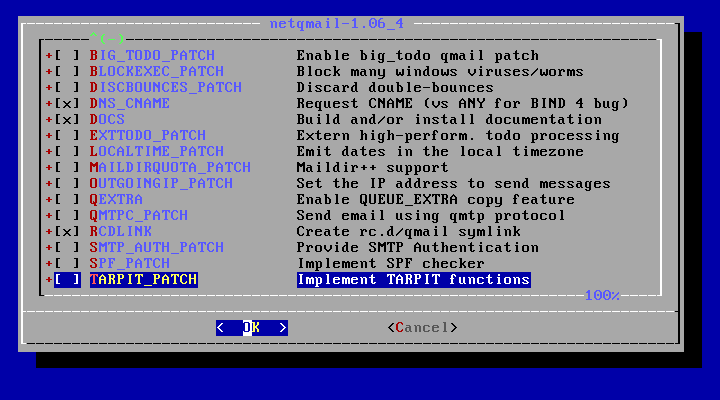This screenshot has height=400, width=720.
Task: Enable the DISCBOUNCES_PATCH checkbox
Action: [x=67, y=87]
